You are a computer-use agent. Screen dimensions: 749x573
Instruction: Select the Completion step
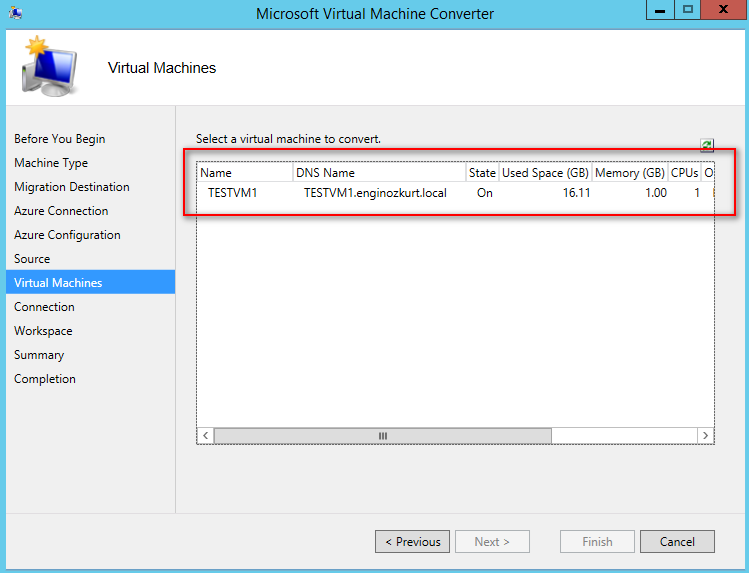point(45,379)
